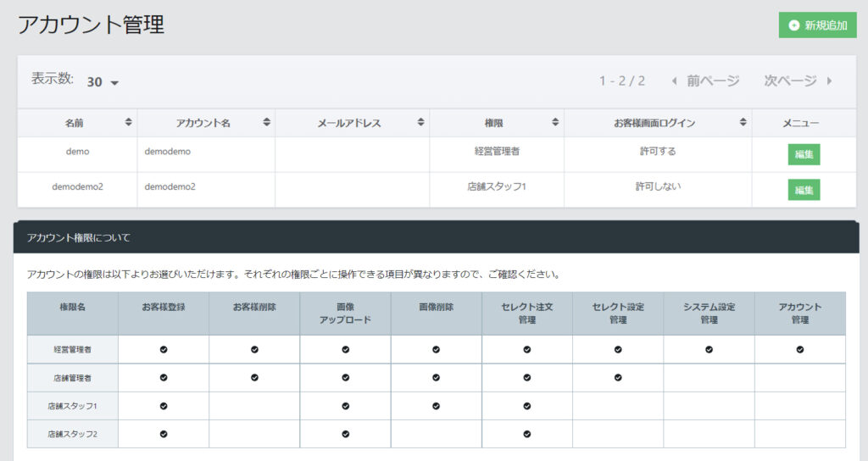Screen dimensions: 868x461
Task: Click 店舗スタッフ2 セレクト注文管理 checkmark
Action: point(526,434)
